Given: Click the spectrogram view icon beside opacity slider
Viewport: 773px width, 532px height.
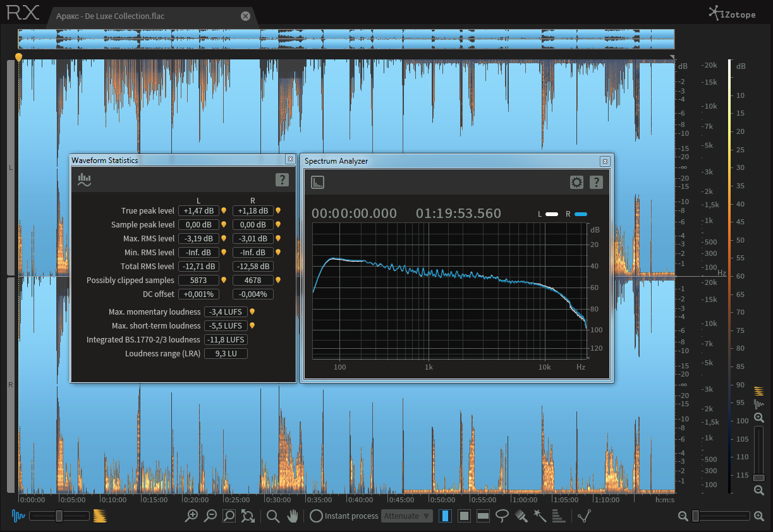Looking at the screenshot, I should pyautogui.click(x=100, y=516).
